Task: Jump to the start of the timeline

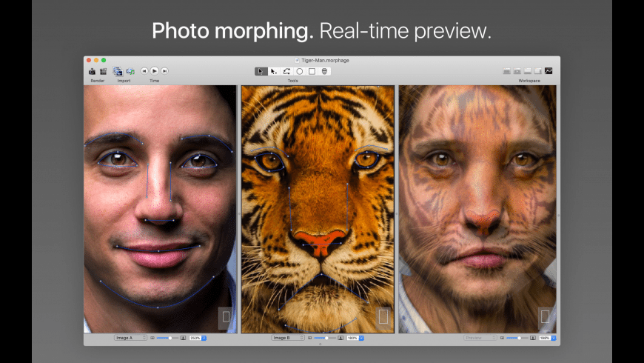Action: click(x=144, y=71)
